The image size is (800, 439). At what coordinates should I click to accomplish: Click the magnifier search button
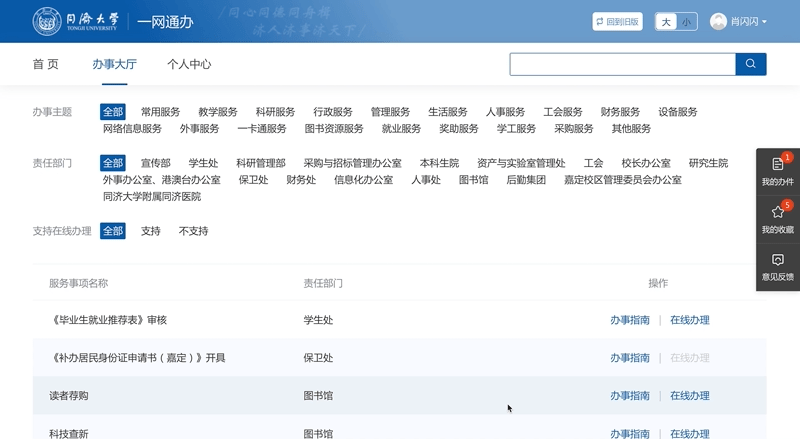click(751, 64)
